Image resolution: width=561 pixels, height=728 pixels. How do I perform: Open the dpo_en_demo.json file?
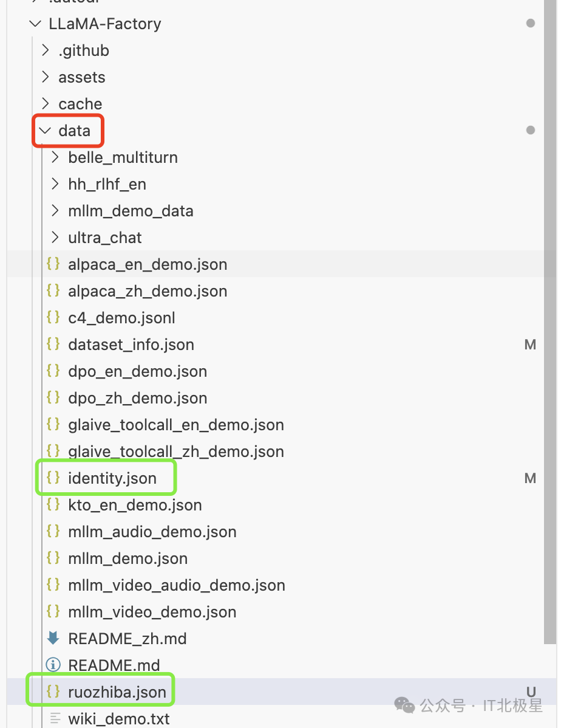click(x=137, y=371)
